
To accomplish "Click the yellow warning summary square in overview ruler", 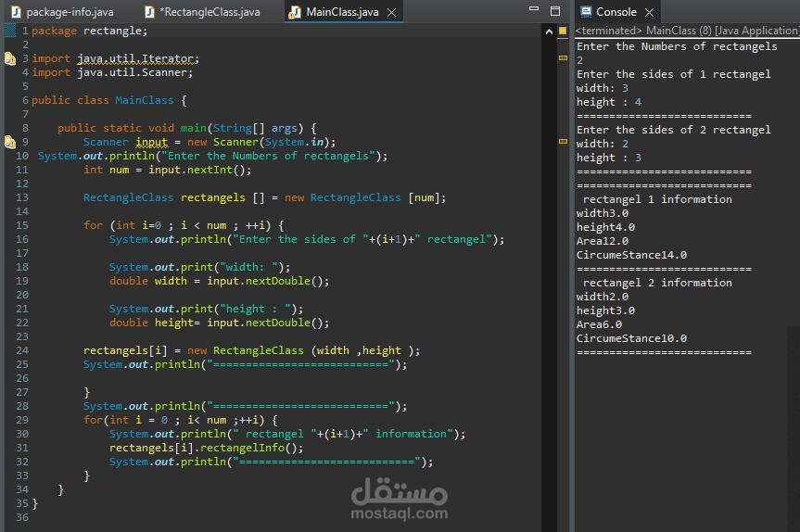I will point(563,31).
